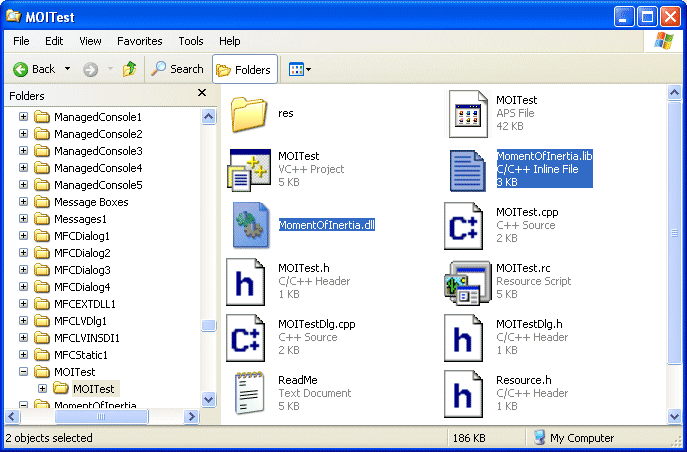Toggle the Folders pane button
This screenshot has height=452, width=687.
coord(245,69)
